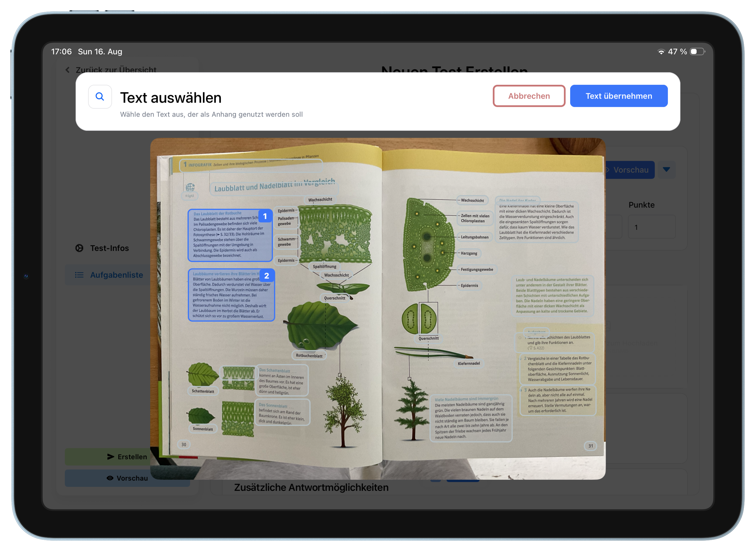Select page number 31

(x=590, y=446)
